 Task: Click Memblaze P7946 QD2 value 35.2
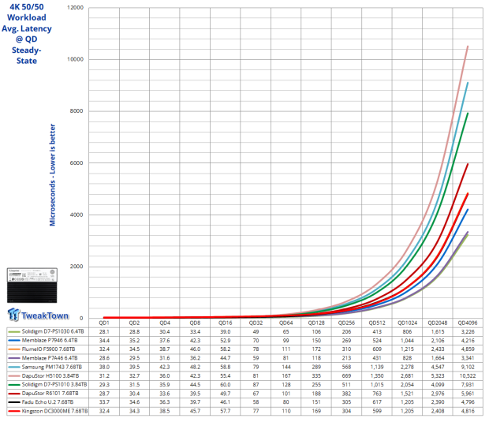pos(134,341)
